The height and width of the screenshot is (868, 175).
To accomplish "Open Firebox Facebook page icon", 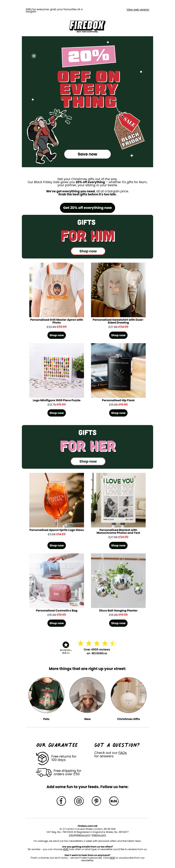I will point(61,801).
